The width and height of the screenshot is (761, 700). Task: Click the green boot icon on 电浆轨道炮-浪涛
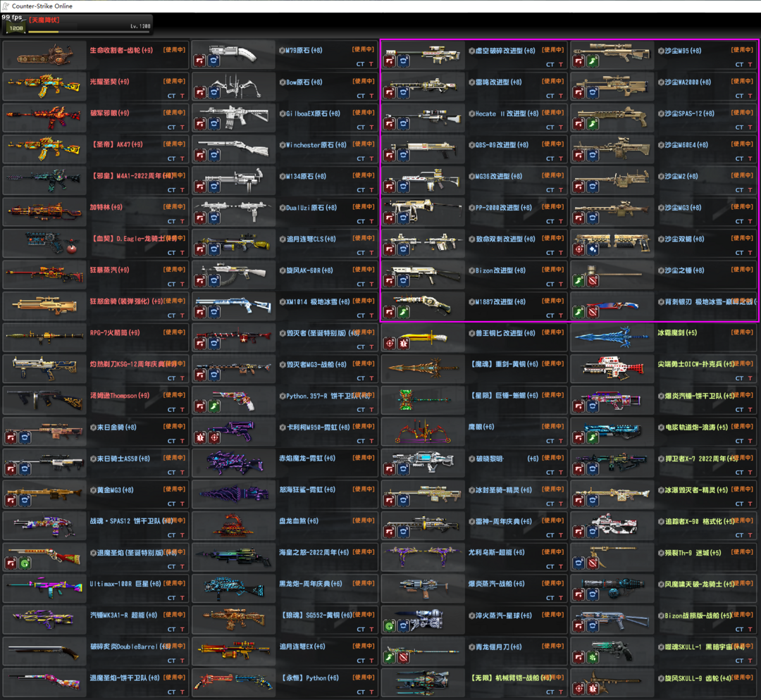[x=593, y=437]
